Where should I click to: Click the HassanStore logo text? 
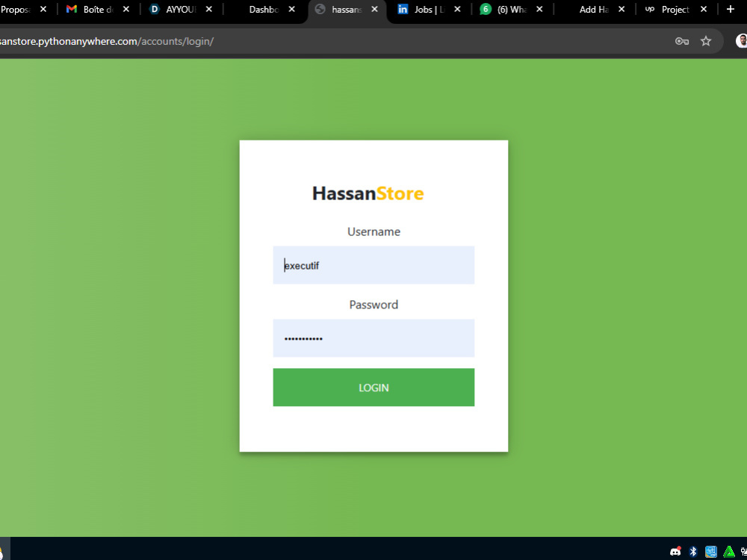point(368,193)
